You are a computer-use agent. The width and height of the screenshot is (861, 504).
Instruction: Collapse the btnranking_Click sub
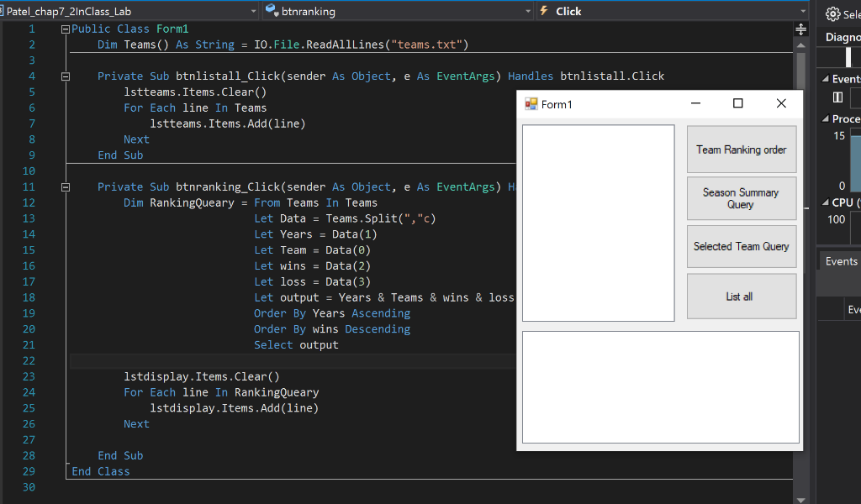(66, 187)
